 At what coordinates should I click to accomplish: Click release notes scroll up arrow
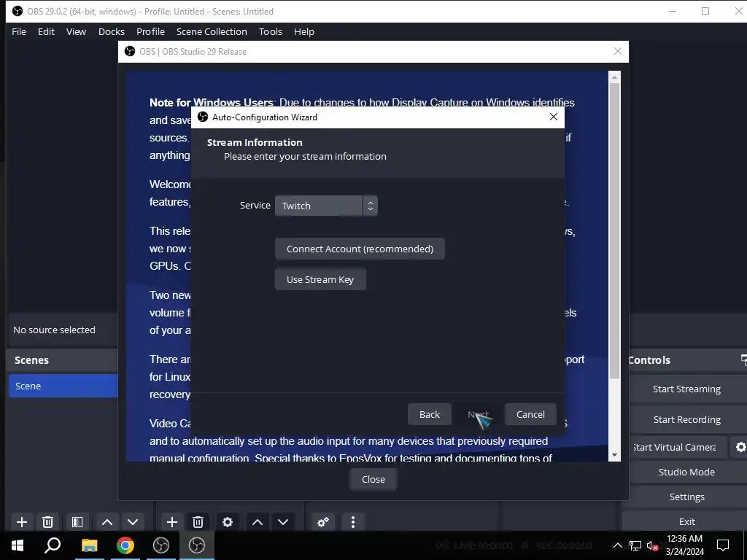(614, 77)
